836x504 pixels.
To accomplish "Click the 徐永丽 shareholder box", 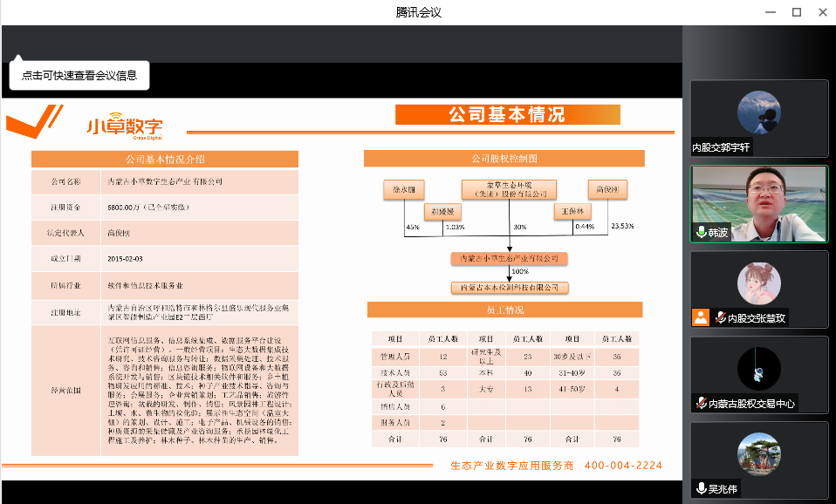I will click(x=404, y=190).
